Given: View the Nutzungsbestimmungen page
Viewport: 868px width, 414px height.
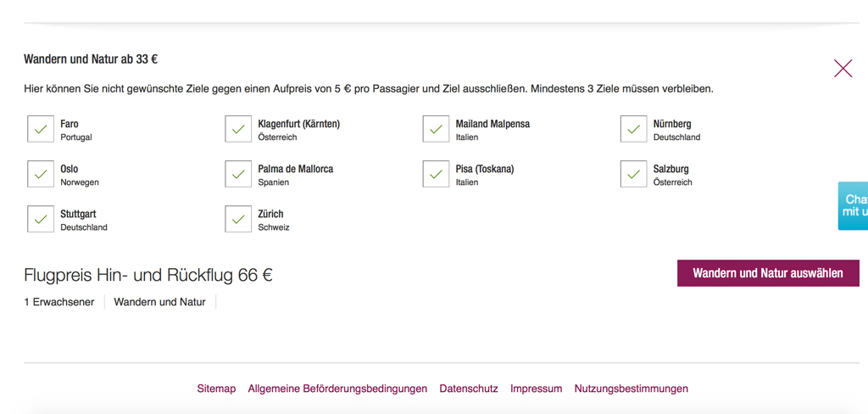Looking at the screenshot, I should [631, 389].
